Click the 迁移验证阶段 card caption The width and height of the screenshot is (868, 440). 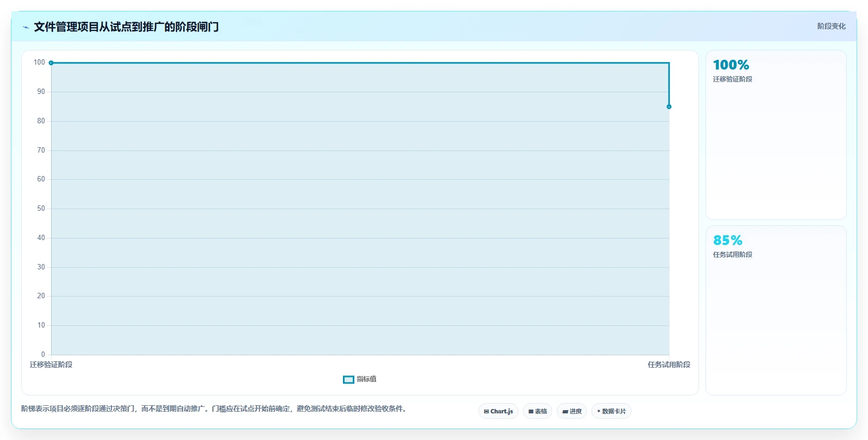click(733, 79)
